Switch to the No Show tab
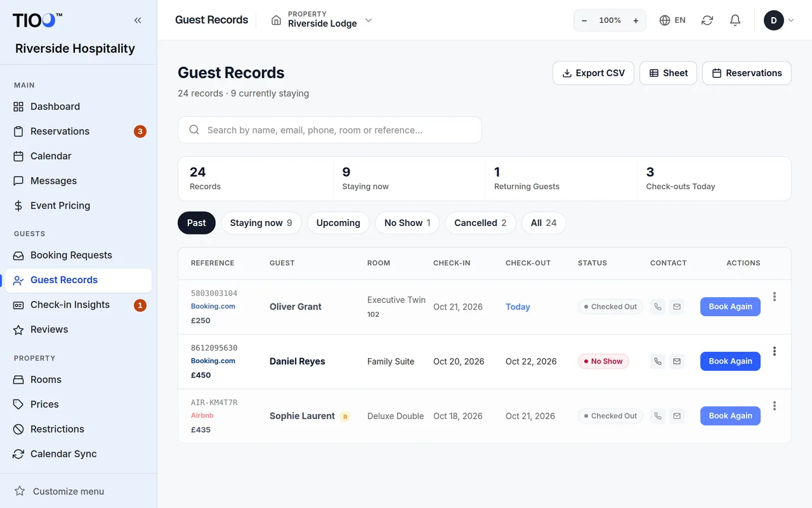 click(x=407, y=223)
